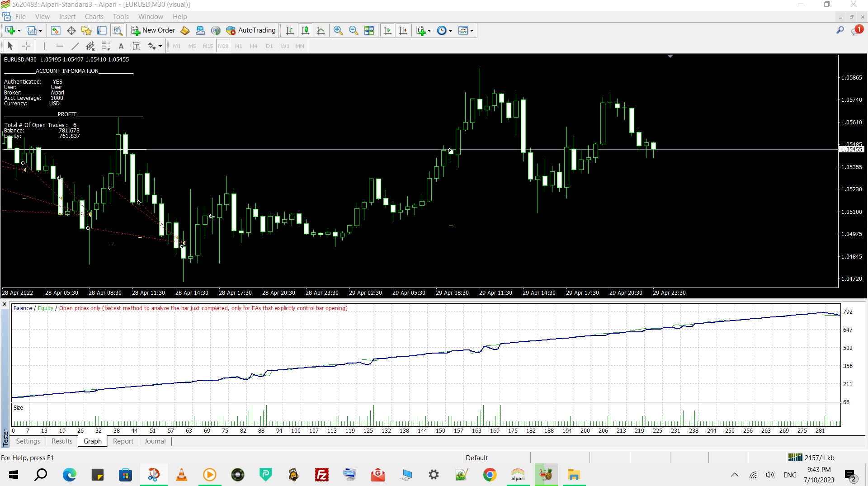
Task: Toggle the AutoTrading button
Action: tap(251, 30)
